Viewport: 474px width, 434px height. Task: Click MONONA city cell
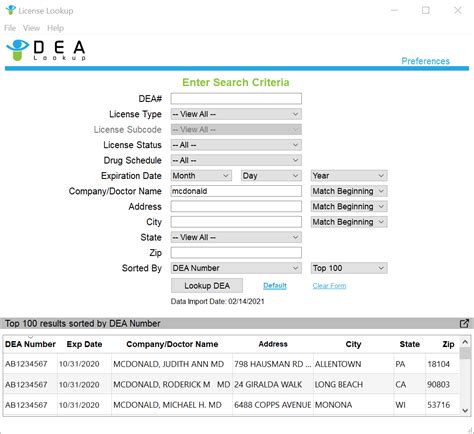coord(353,405)
